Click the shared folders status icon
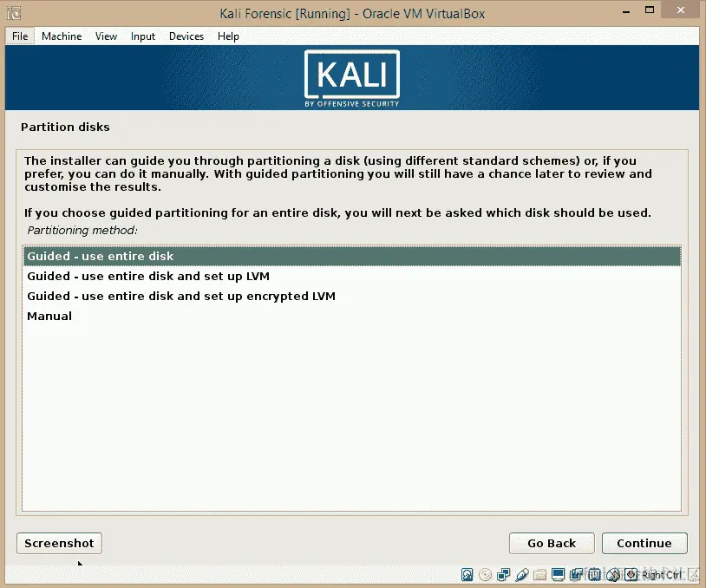 pyautogui.click(x=539, y=575)
